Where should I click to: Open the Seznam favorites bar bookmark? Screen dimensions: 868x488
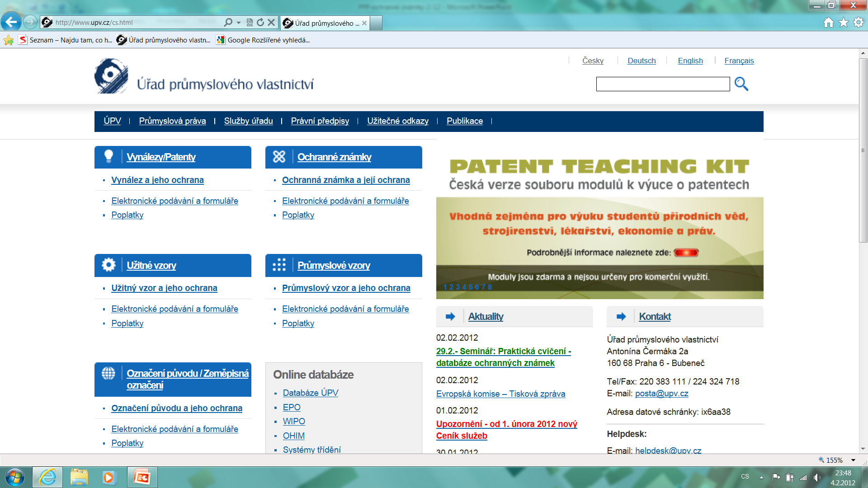click(65, 40)
